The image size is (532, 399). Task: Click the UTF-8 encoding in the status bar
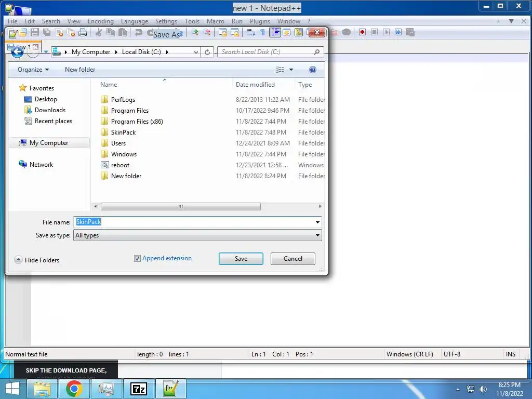(452, 354)
